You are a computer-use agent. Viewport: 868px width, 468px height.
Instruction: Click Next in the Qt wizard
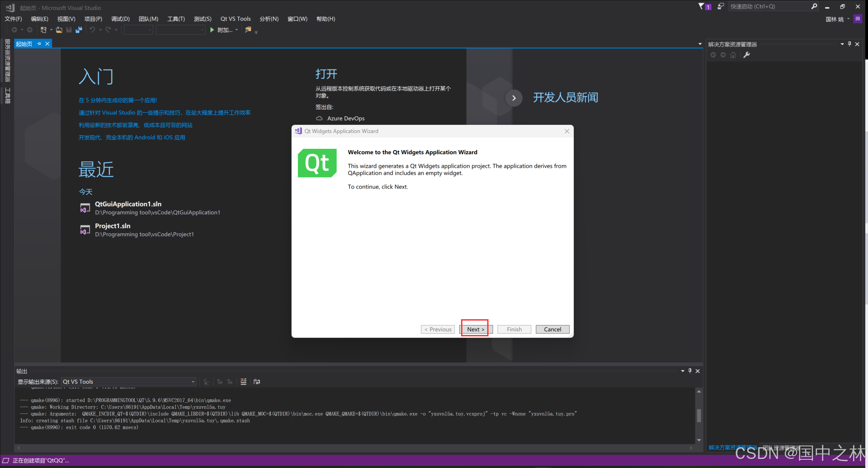[x=475, y=329]
